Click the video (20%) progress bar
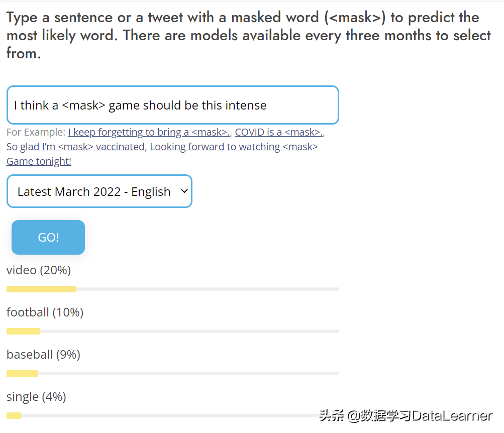Viewport: 504px width, 433px height. (172, 288)
